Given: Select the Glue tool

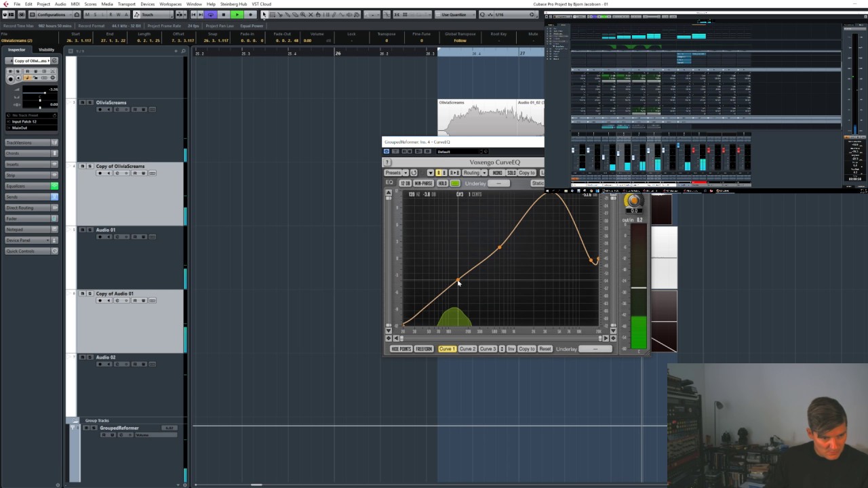Looking at the screenshot, I should click(x=288, y=14).
